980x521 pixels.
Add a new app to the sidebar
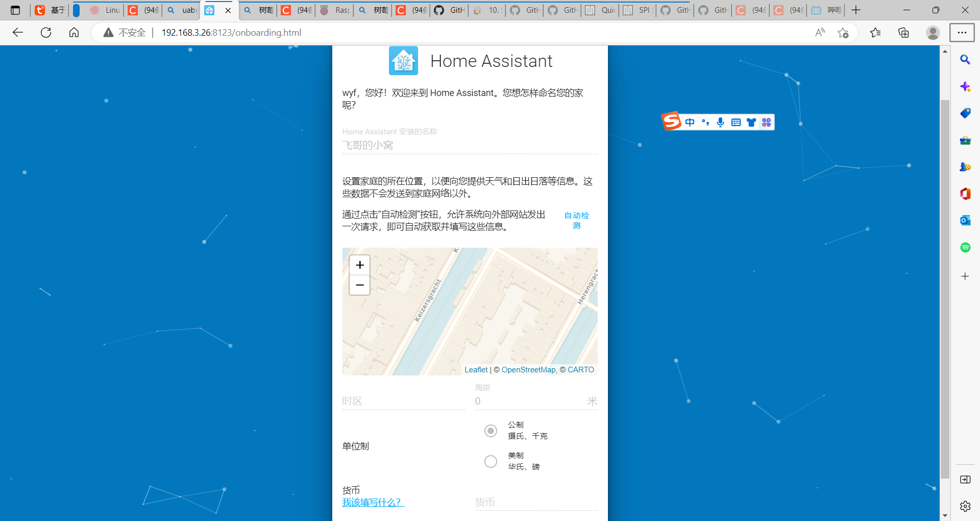(965, 276)
